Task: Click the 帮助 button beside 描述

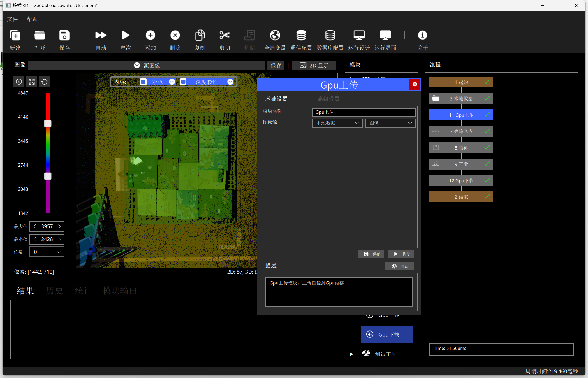Action: point(399,266)
